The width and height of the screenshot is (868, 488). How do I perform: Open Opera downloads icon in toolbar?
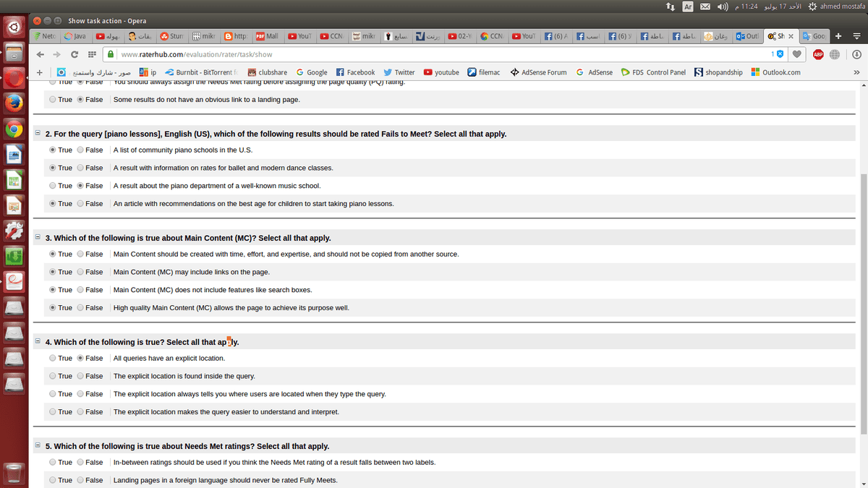(x=856, y=54)
